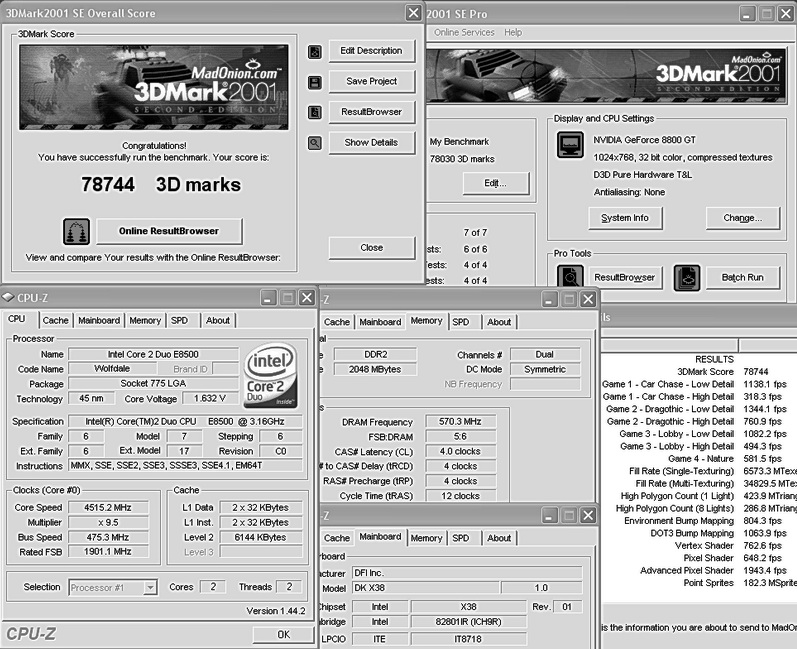Click the DRAM Frequency value 570.3 MHz
This screenshot has height=649, width=797.
[461, 422]
